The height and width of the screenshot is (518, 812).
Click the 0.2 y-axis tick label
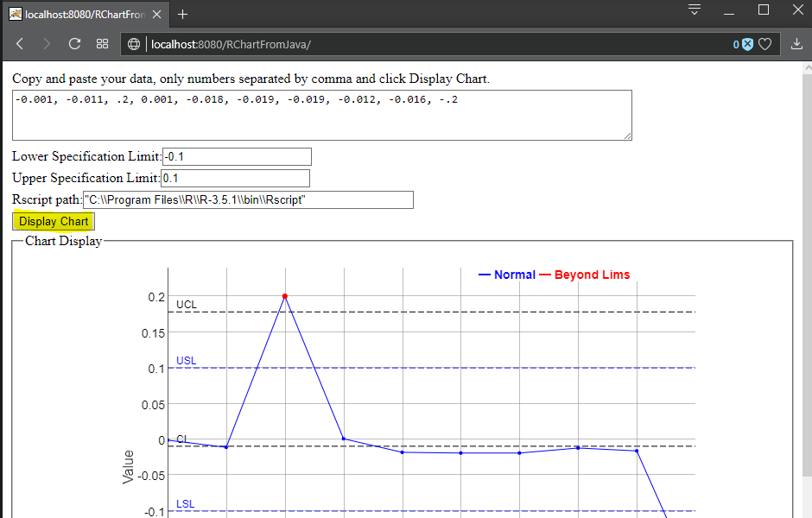(x=156, y=298)
